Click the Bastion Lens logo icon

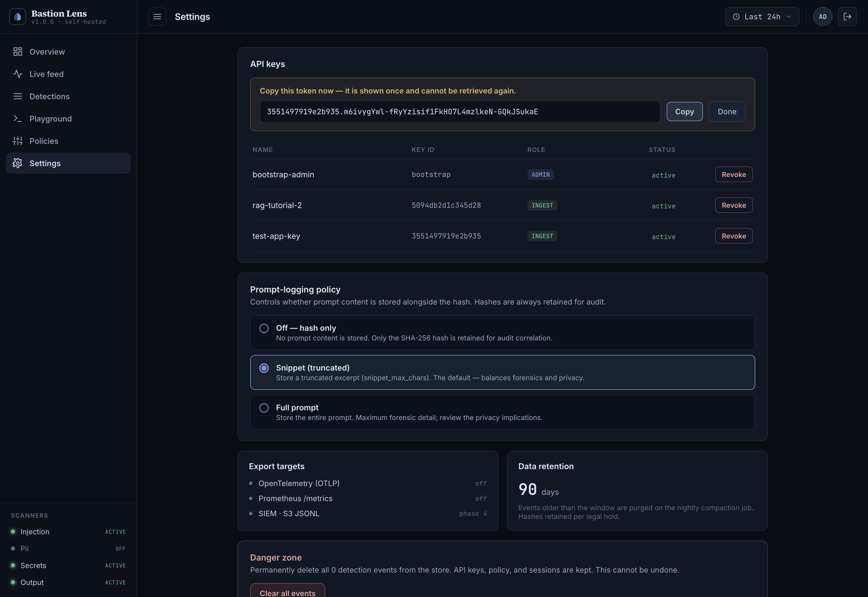(x=17, y=17)
